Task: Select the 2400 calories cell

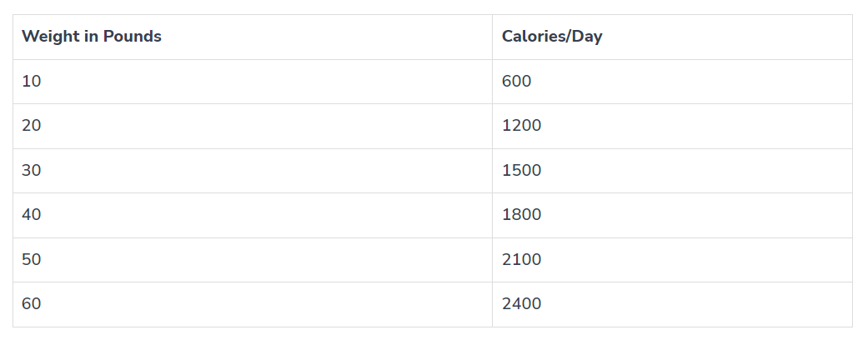Action: tap(521, 304)
